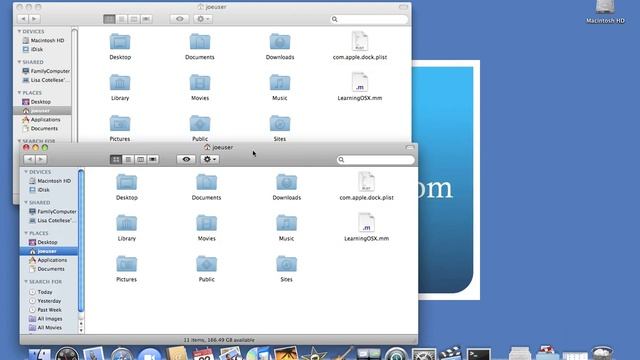640x360 pixels.
Task: Open Trash in the Dock
Action: (602, 353)
